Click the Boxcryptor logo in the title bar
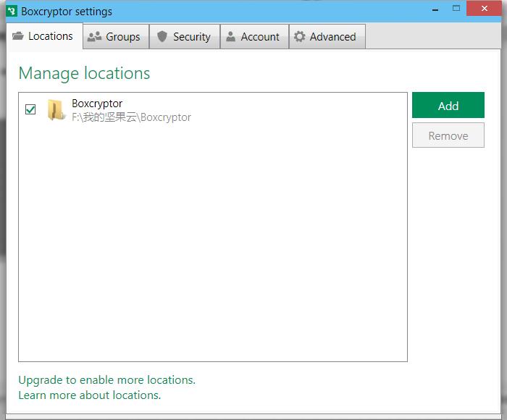Image resolution: width=507 pixels, height=420 pixels. [x=12, y=12]
